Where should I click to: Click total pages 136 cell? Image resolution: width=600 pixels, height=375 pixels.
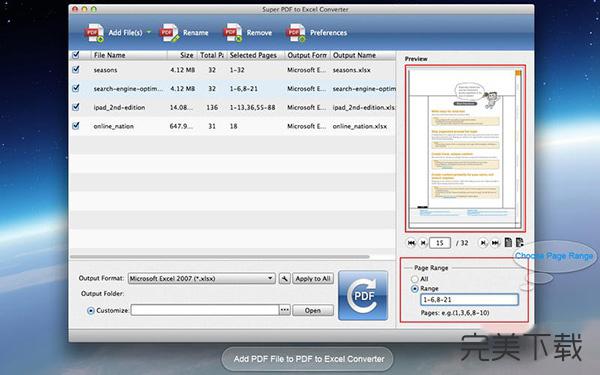pos(212,108)
